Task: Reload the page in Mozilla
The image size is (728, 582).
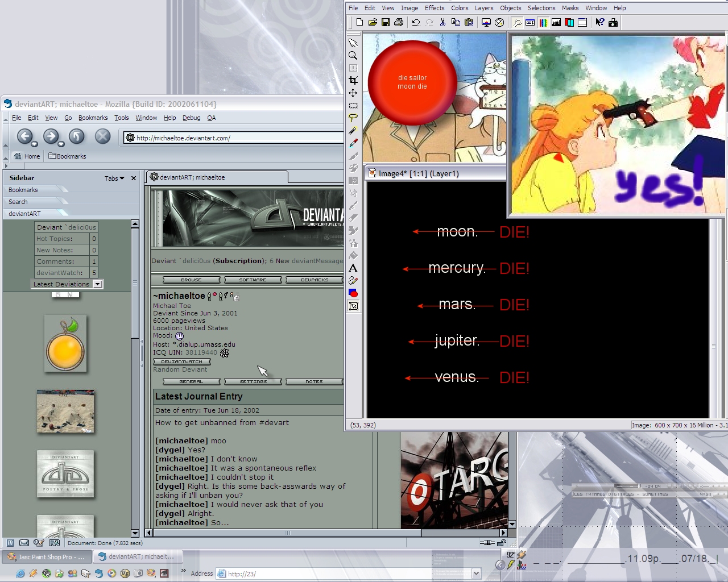Action: [77, 136]
